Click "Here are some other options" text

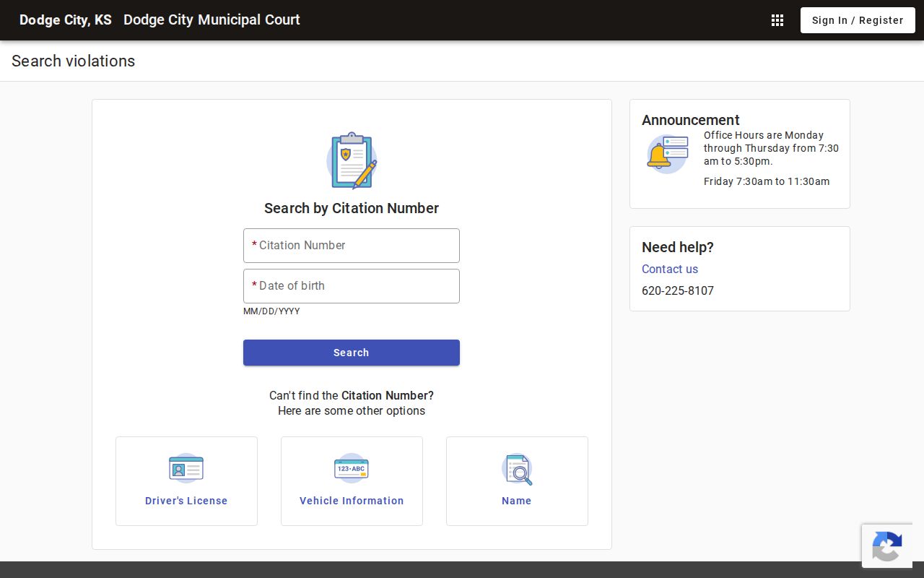pos(352,410)
